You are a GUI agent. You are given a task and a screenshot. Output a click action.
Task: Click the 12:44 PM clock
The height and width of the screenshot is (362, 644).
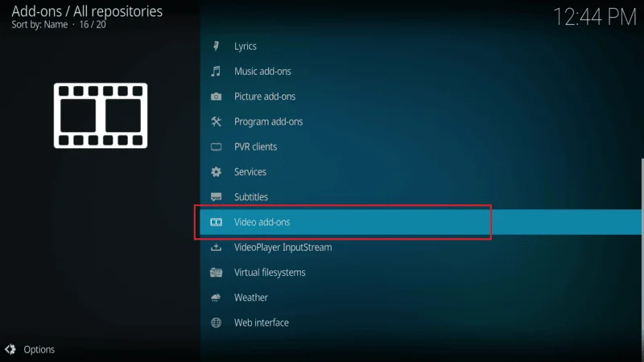(595, 17)
